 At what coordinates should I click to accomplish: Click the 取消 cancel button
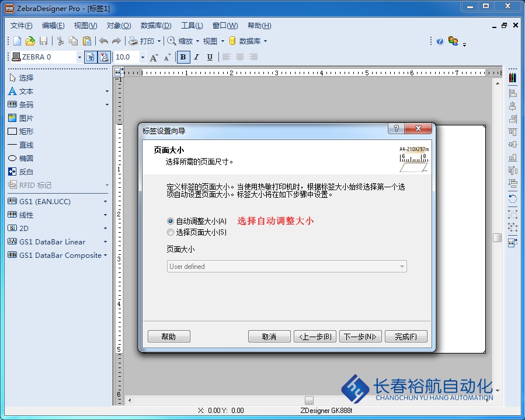coord(269,337)
